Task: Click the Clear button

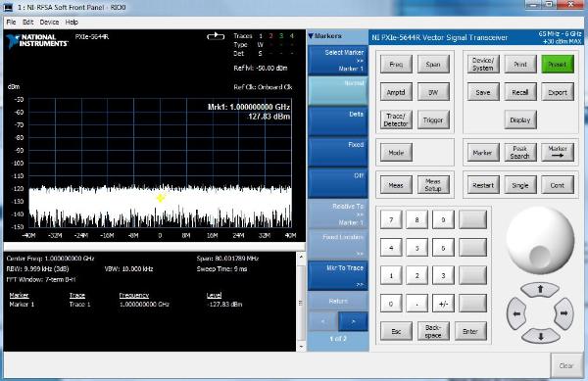Action: (566, 365)
